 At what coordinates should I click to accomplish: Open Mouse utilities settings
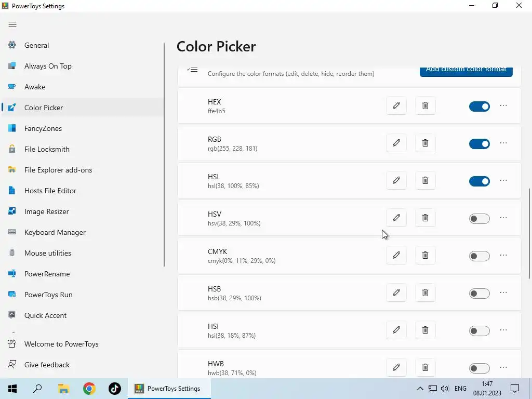[82, 253]
